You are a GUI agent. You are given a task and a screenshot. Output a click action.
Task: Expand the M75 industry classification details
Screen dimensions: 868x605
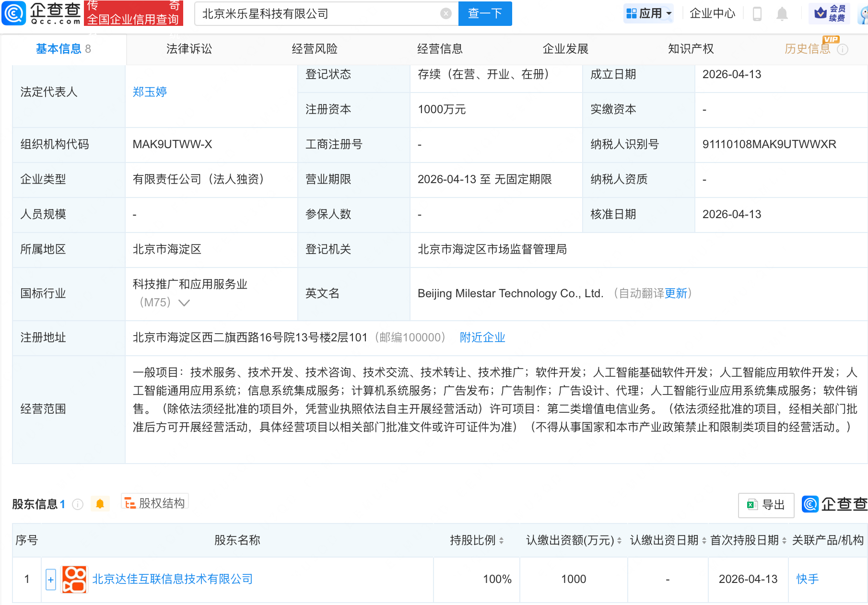tap(184, 303)
